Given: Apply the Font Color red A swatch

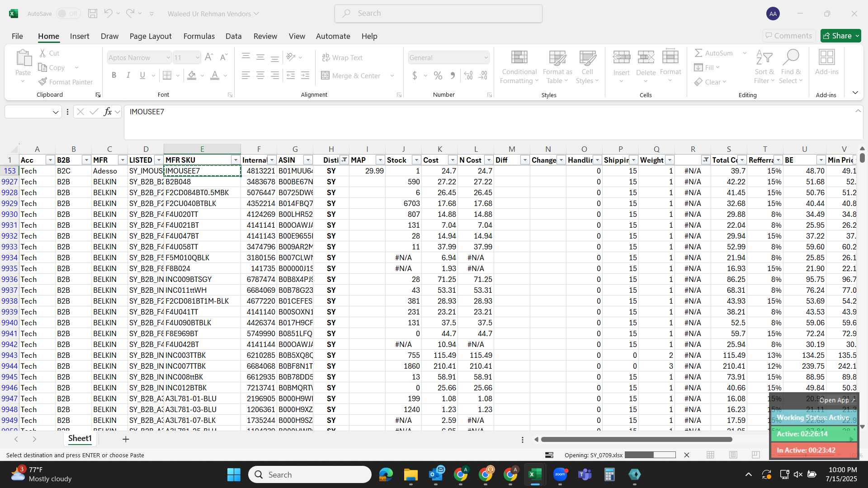Looking at the screenshot, I should coord(215,75).
